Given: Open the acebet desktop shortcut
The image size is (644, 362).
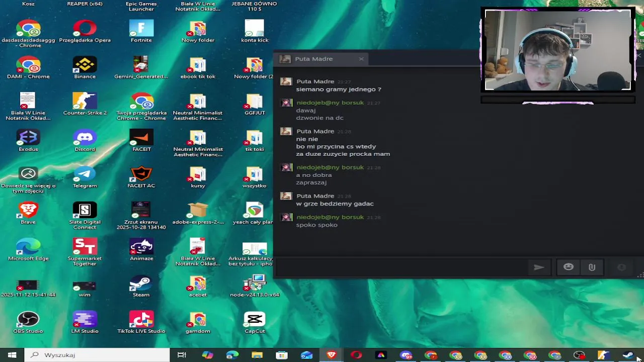Looking at the screenshot, I should tap(198, 286).
